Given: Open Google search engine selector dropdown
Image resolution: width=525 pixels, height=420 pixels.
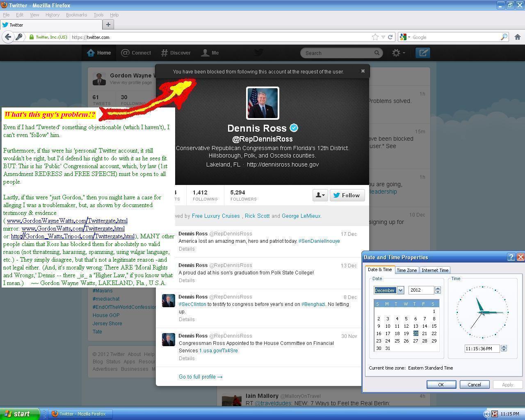Looking at the screenshot, I should click(x=405, y=37).
